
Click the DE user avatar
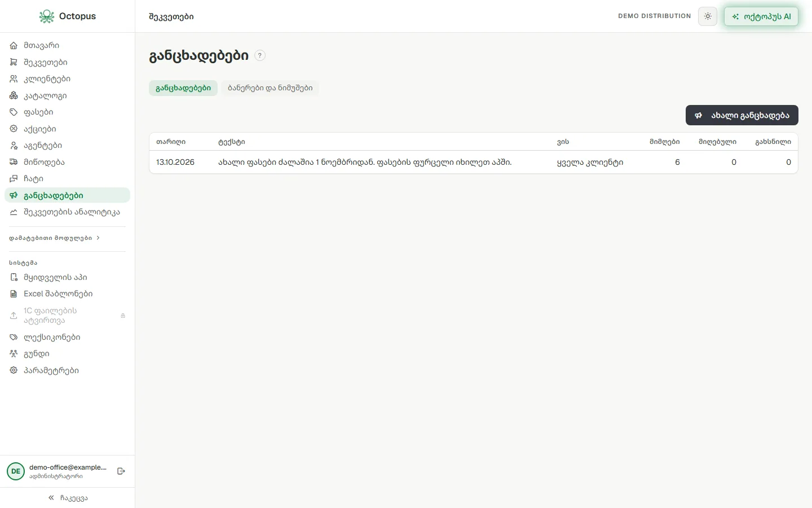(x=16, y=471)
